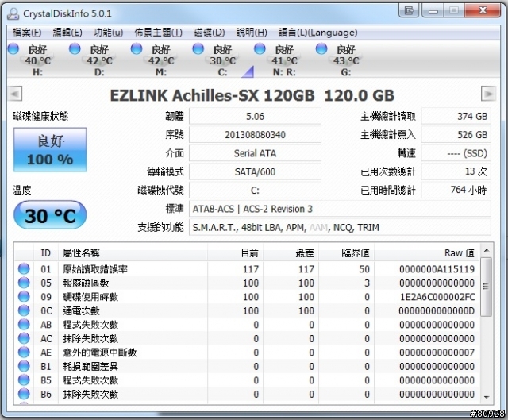Click host reads value 374 GB
Viewport: 508px width, 420px height.
pos(456,116)
